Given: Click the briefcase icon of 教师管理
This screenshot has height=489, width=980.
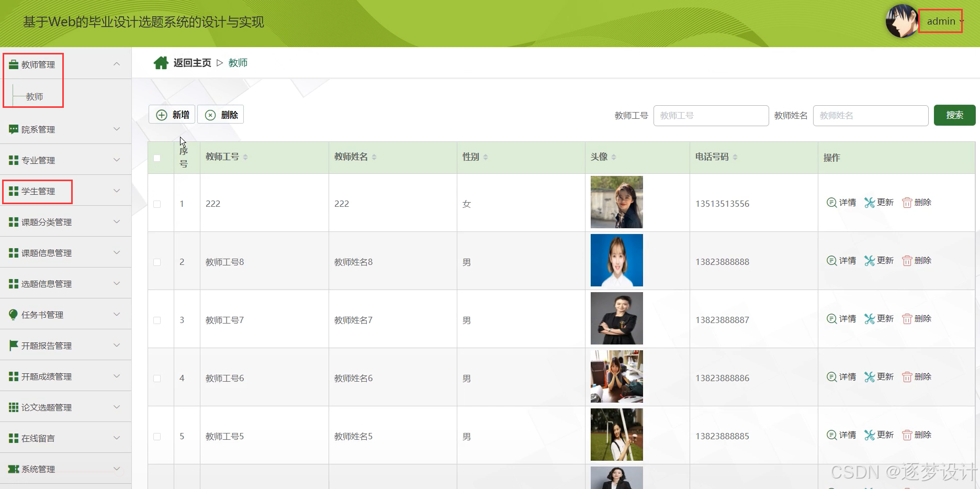Looking at the screenshot, I should click(x=14, y=64).
